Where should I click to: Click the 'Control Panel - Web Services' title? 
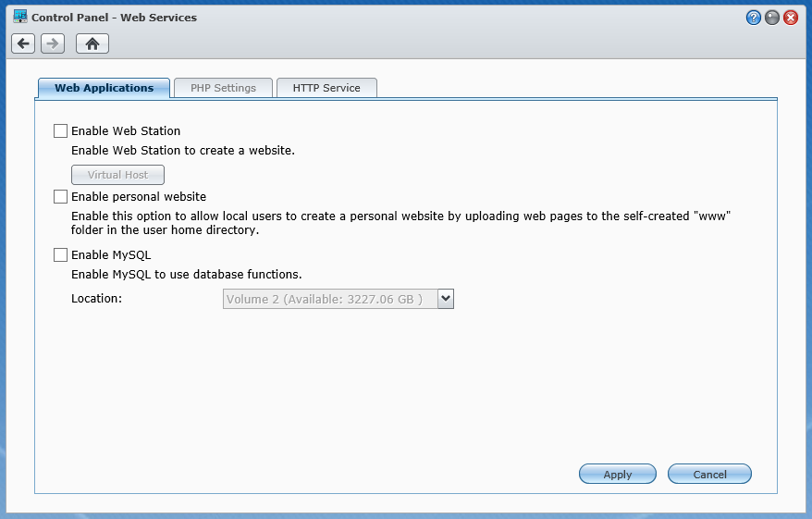pos(114,18)
